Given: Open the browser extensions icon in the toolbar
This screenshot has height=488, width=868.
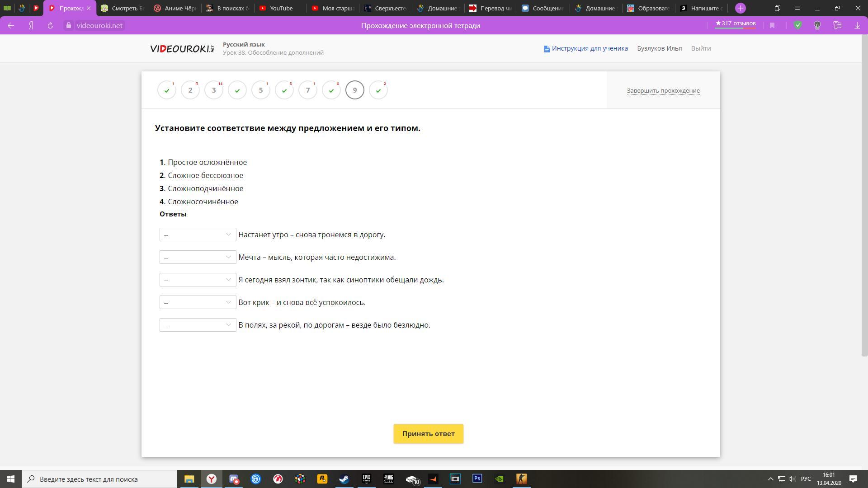Looking at the screenshot, I should tap(837, 26).
